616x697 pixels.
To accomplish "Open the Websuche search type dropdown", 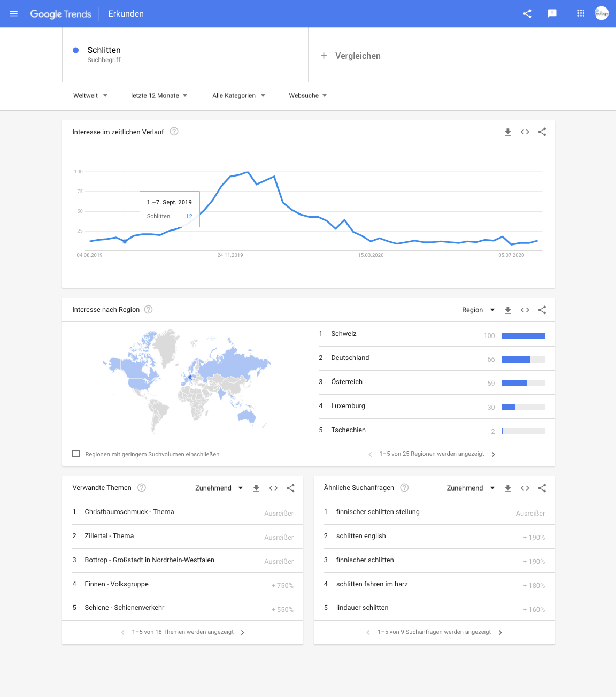I will (307, 96).
